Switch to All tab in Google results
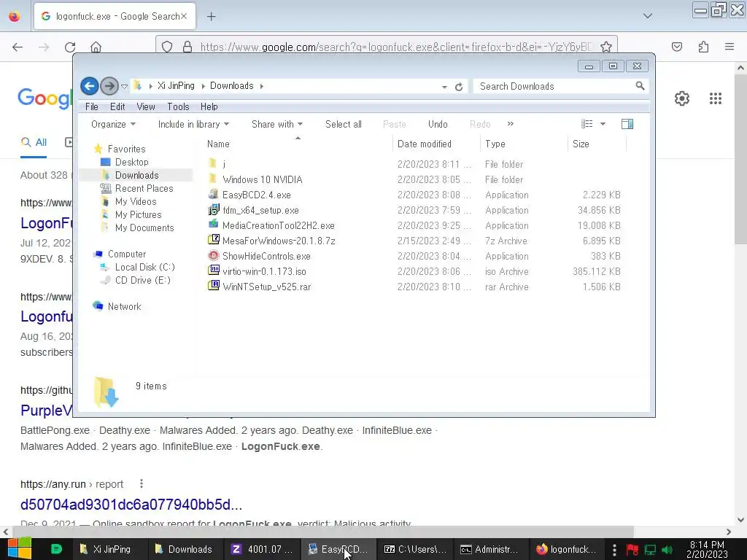Viewport: 747px width, 560px height. click(34, 142)
